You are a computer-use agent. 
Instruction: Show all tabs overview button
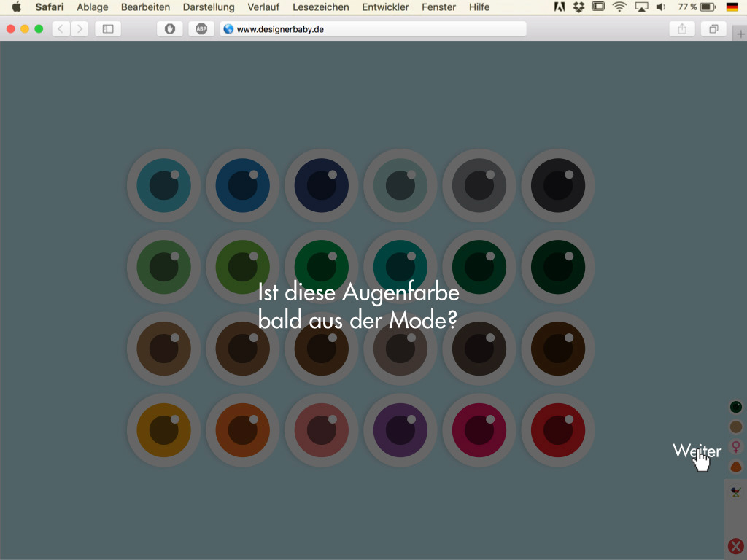tap(713, 29)
